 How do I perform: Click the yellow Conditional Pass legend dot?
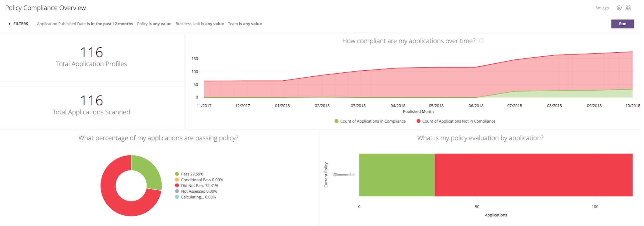tap(177, 180)
